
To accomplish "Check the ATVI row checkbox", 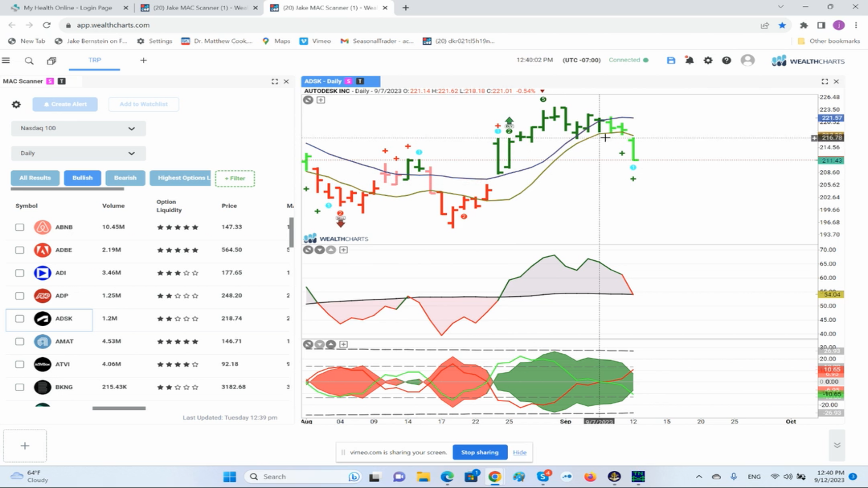I will coord(19,364).
